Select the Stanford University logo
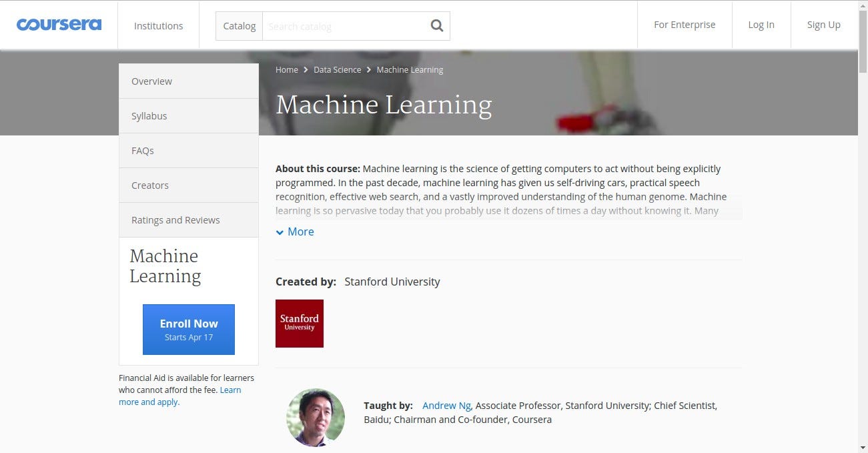Viewport: 868px width, 453px height. click(x=299, y=323)
